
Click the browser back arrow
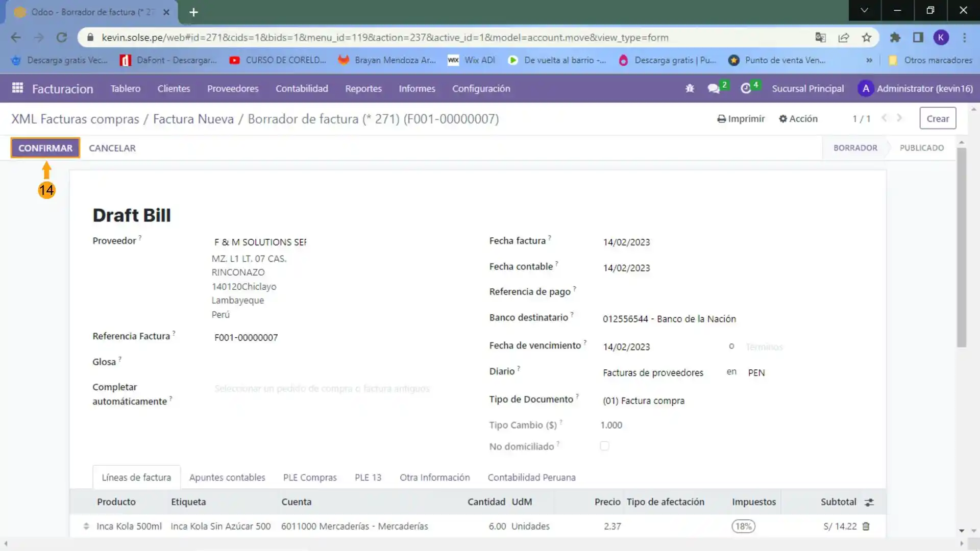tap(16, 37)
